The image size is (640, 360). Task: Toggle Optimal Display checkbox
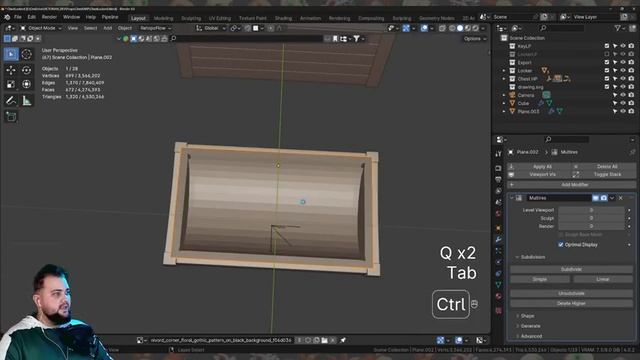[561, 244]
